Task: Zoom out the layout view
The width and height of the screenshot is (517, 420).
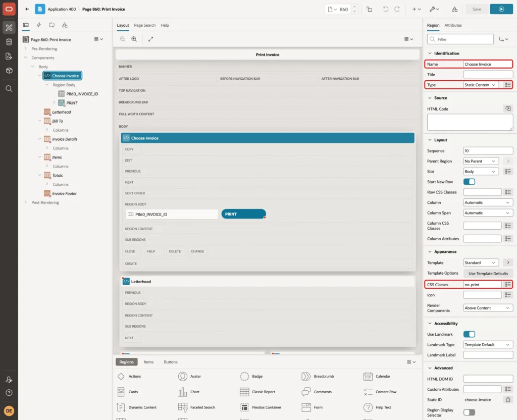Action: point(123,39)
